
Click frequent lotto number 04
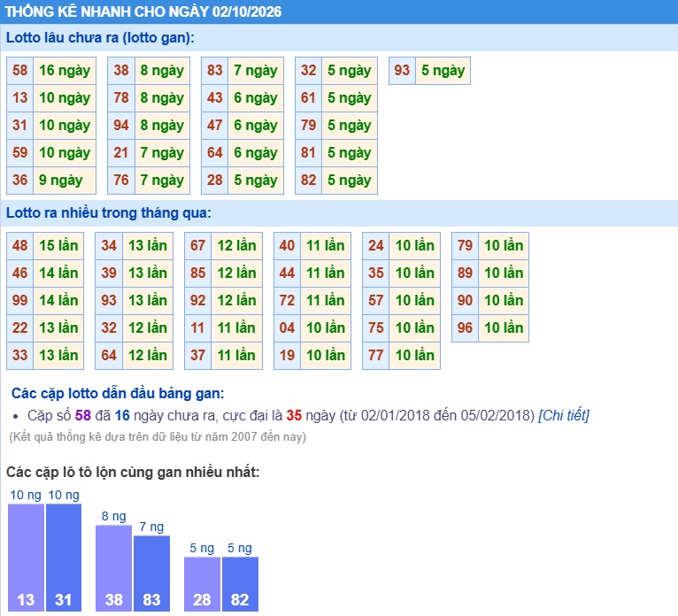[x=287, y=328]
